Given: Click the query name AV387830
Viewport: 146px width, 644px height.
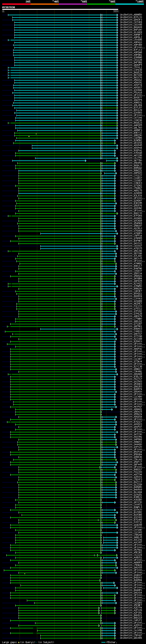Looking at the screenshot, I should (8, 8).
